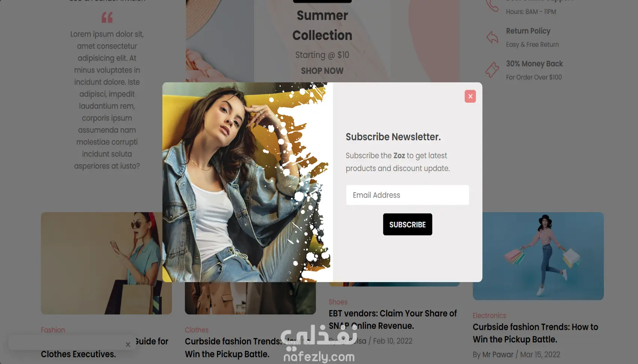The image size is (638, 364).
Task: Click the denim jacket model popup image
Action: click(247, 182)
